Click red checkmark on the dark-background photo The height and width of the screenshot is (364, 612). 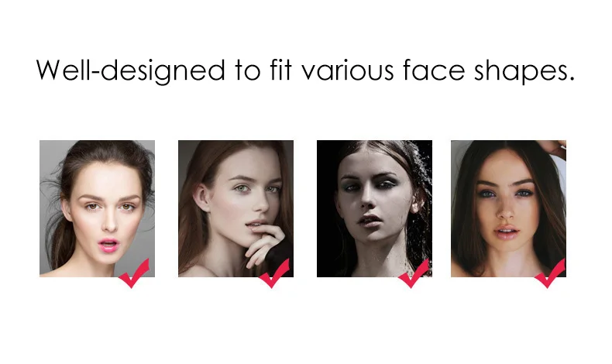coord(414,273)
